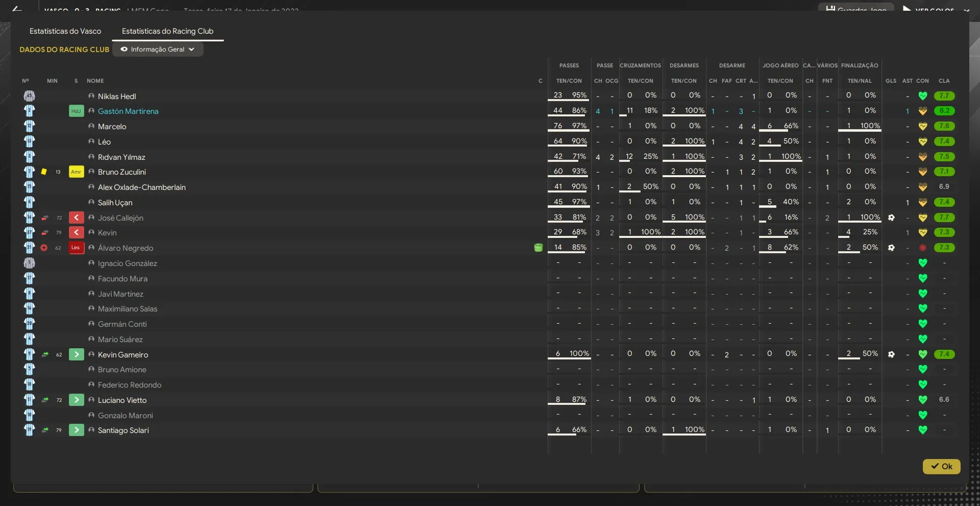This screenshot has width=980, height=506.
Task: Open the Informação Geral view dropdown
Action: pyautogui.click(x=158, y=50)
